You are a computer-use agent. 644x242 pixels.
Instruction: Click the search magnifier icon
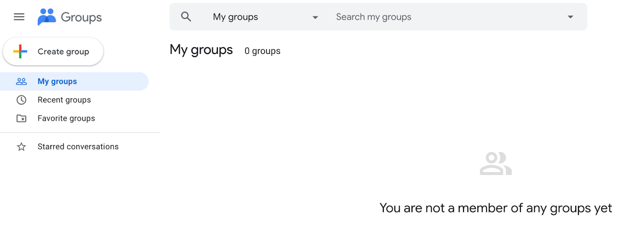click(x=186, y=16)
